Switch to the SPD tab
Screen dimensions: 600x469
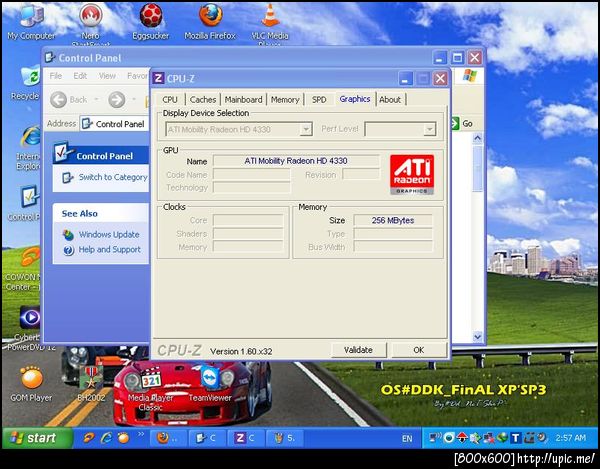click(319, 100)
